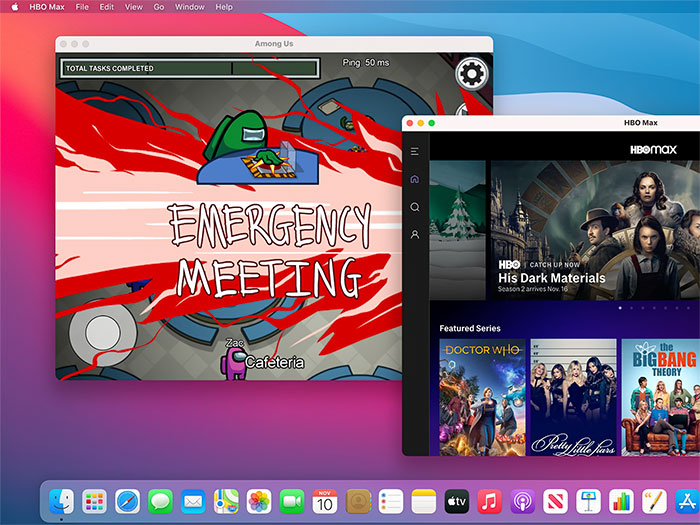Click the Total Tasks Completed progress bar
This screenshot has width=700, height=525.
click(x=190, y=68)
